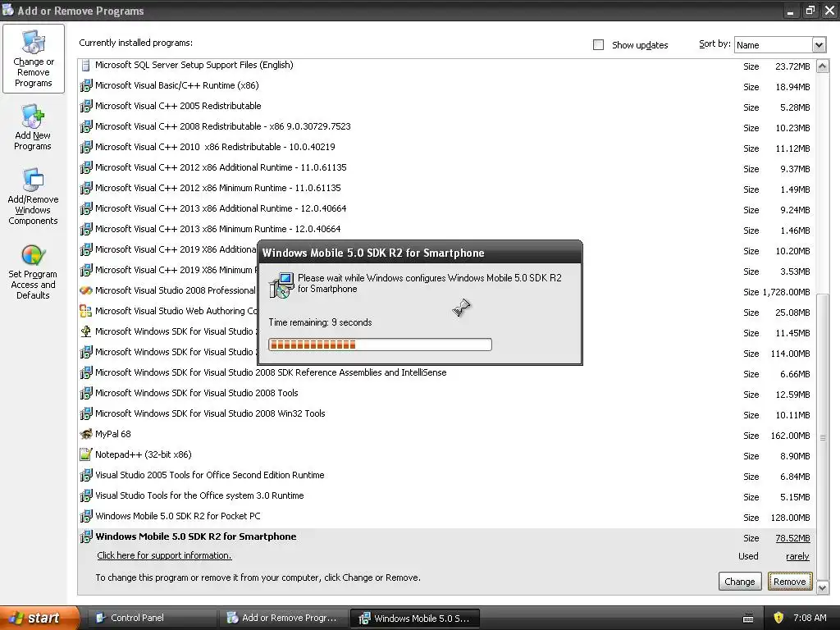Click the 'rarely' used frequency link
The image size is (840, 630).
point(797,557)
